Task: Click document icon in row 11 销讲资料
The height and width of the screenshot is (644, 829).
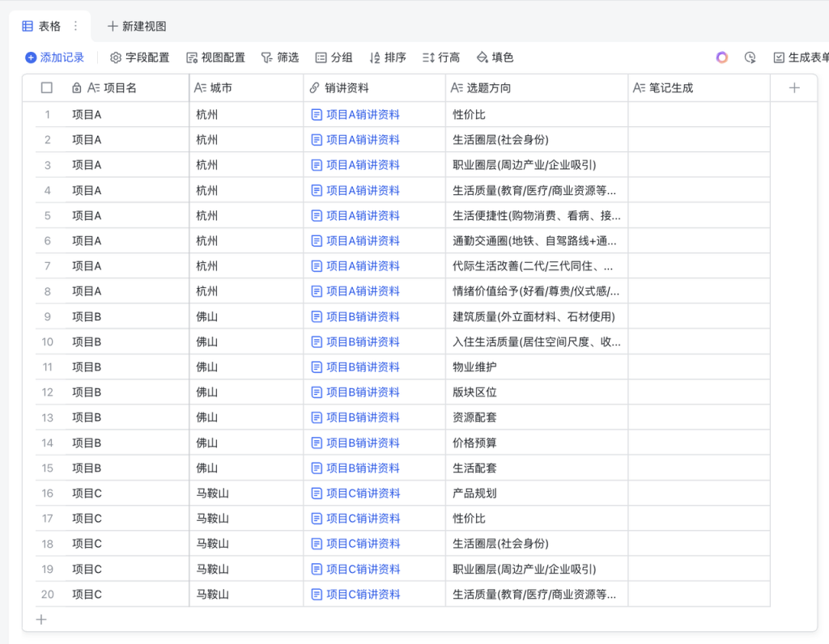Action: click(317, 367)
